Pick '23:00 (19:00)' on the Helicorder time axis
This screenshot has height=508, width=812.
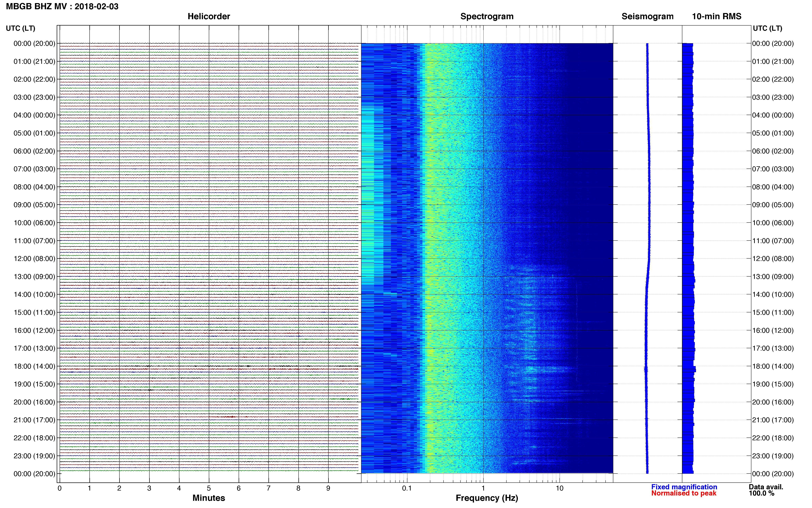pos(34,456)
